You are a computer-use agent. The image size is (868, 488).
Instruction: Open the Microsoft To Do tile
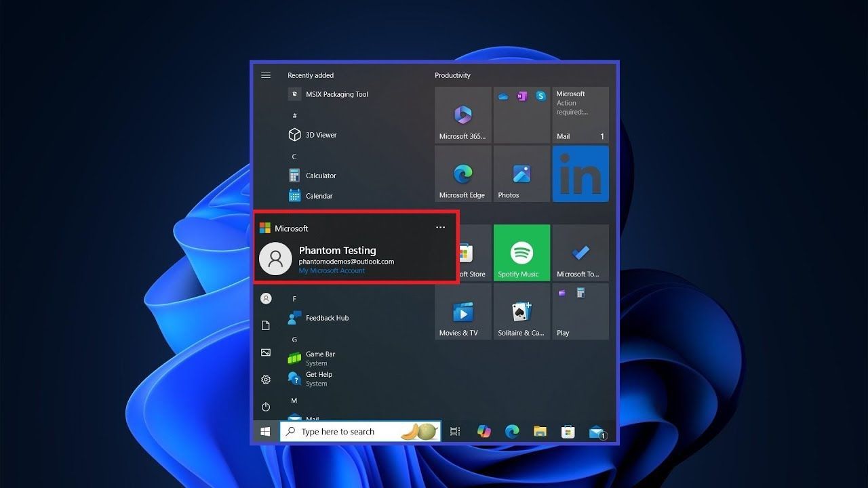pyautogui.click(x=580, y=253)
